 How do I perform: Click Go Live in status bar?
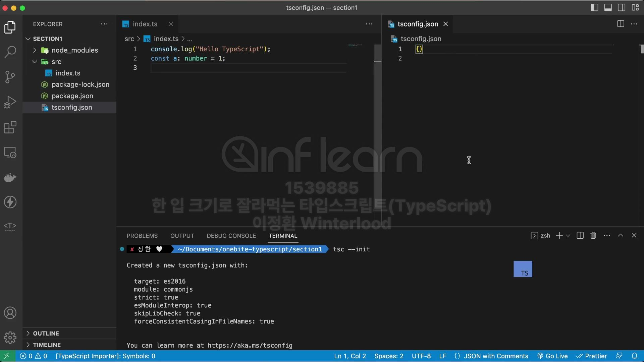[x=552, y=356]
